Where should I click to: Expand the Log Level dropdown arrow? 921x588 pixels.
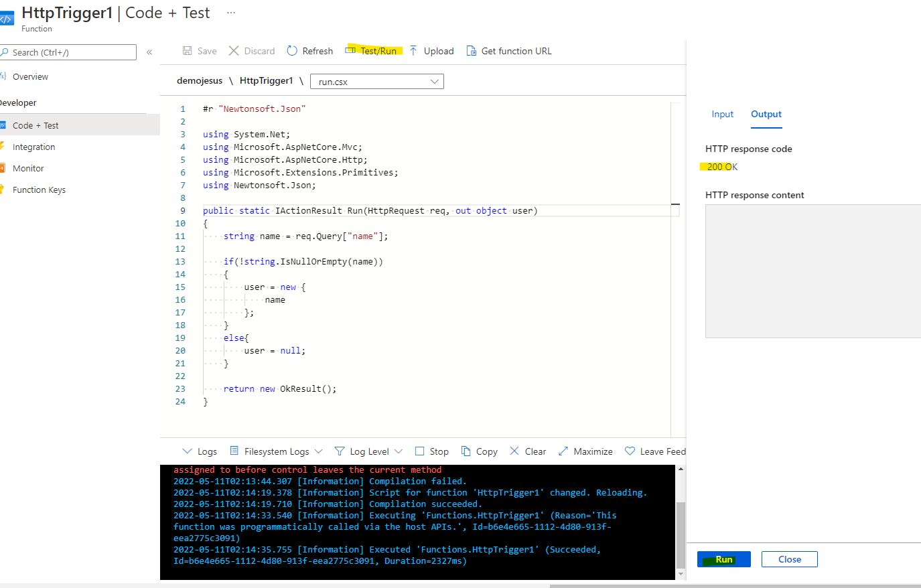(399, 451)
